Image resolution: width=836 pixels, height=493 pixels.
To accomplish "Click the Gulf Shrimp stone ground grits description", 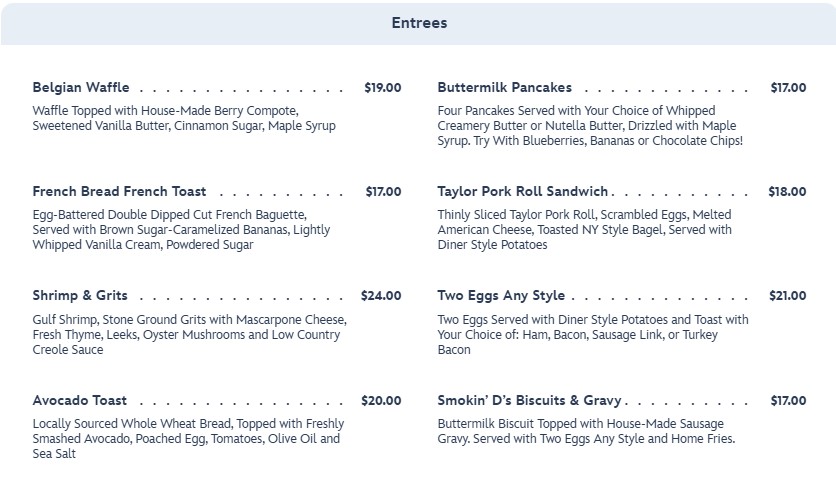I will point(188,335).
